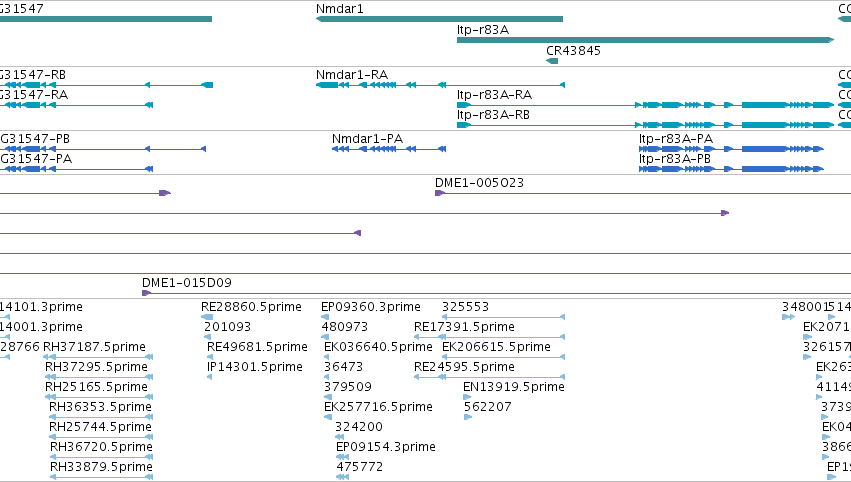This screenshot has width=851, height=482.
Task: Click the RH25165.5prime EST label
Action: [96, 388]
